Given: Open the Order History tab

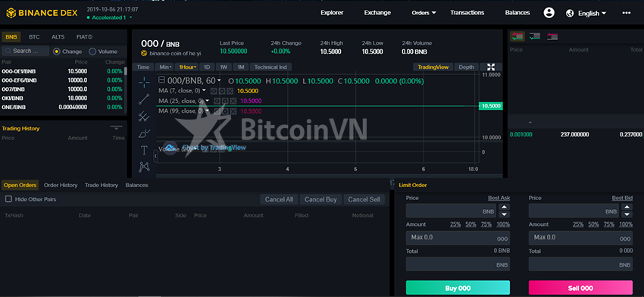Looking at the screenshot, I should (61, 186).
